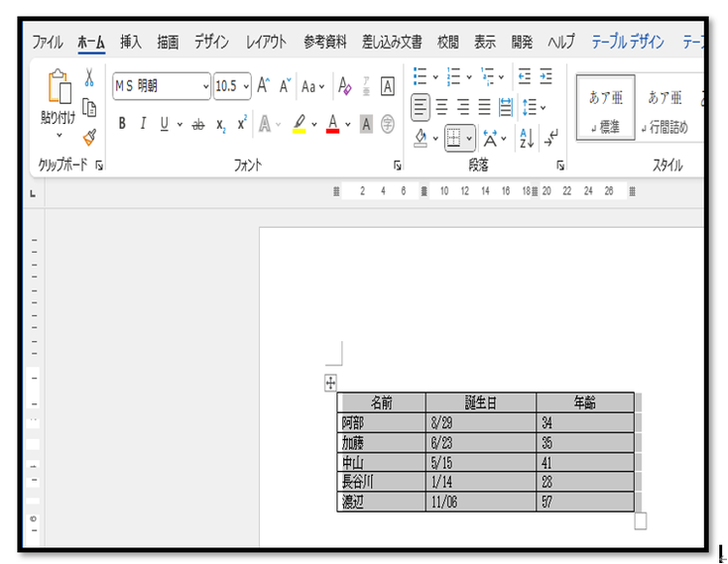Screen dimensions: 728x564
Task: Switch to the 開発 tab
Action: tap(522, 43)
